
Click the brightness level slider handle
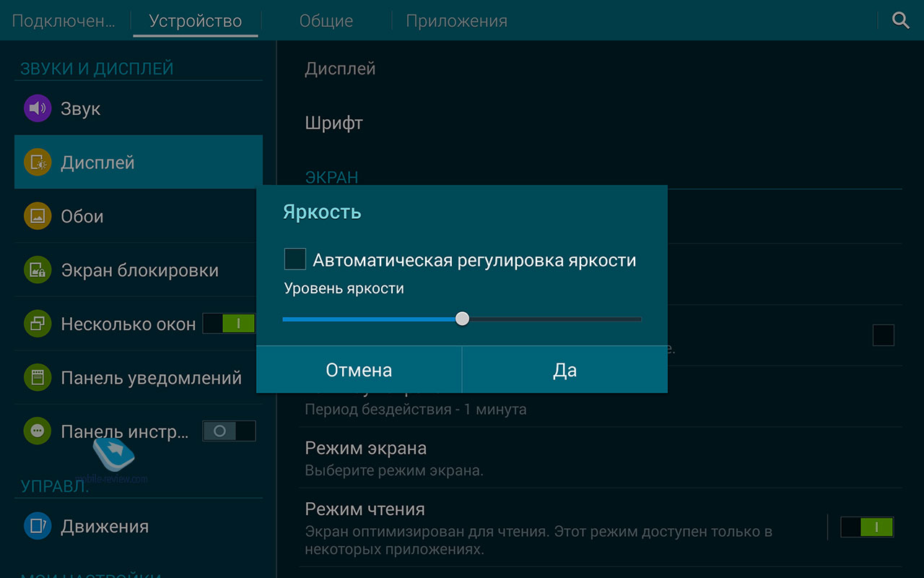pos(463,319)
